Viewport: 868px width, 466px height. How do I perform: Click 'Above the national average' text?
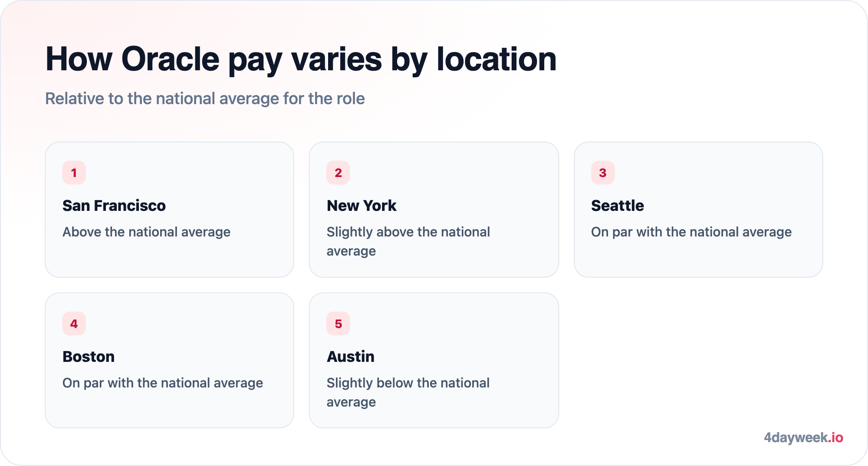[x=147, y=232]
